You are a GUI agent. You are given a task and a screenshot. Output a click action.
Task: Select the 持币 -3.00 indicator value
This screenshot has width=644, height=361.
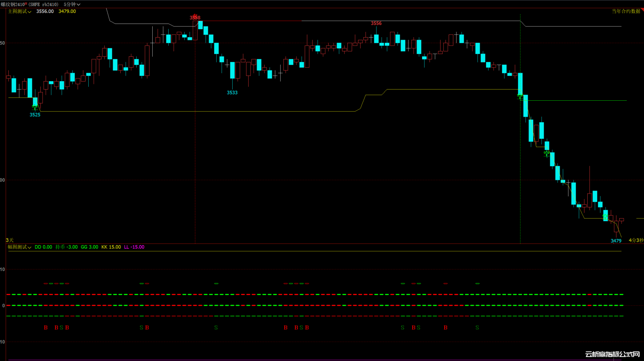click(66, 247)
